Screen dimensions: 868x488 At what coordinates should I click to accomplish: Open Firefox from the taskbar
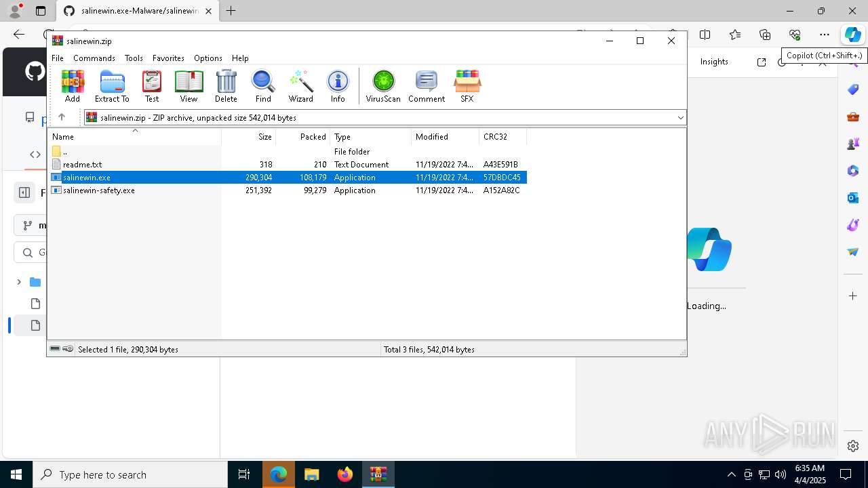click(345, 474)
